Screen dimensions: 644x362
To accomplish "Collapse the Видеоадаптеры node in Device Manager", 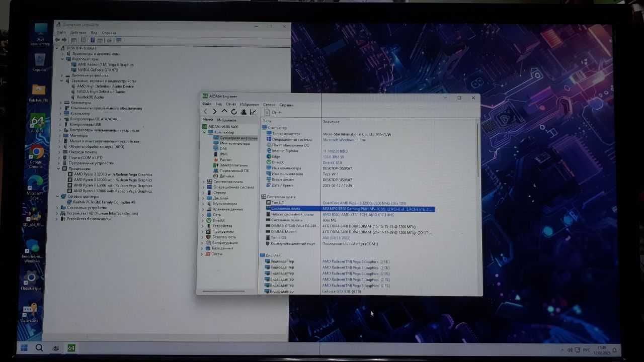I will [63, 59].
